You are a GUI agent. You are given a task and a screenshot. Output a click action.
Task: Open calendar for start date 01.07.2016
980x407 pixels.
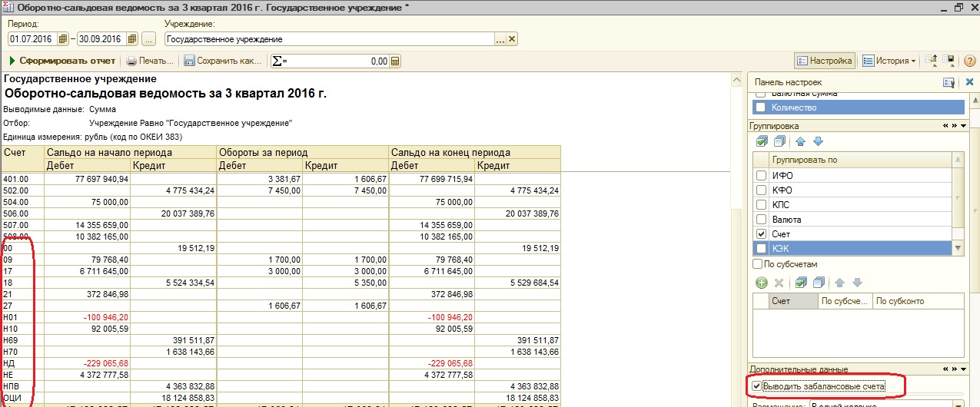pos(64,39)
